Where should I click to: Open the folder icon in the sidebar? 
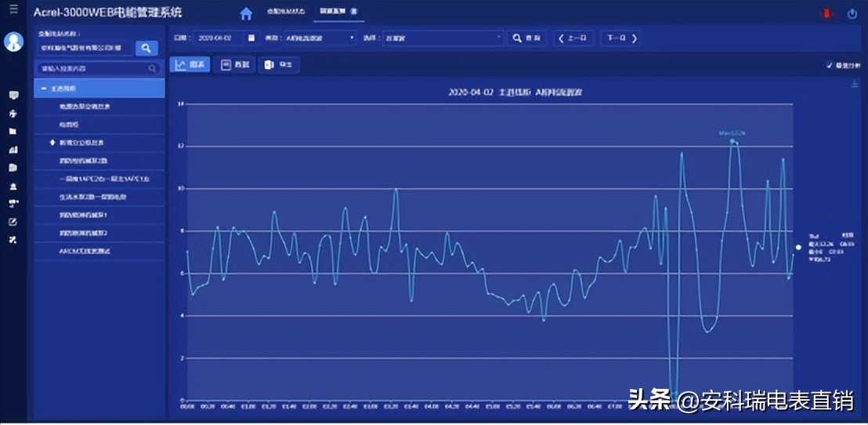[14, 131]
